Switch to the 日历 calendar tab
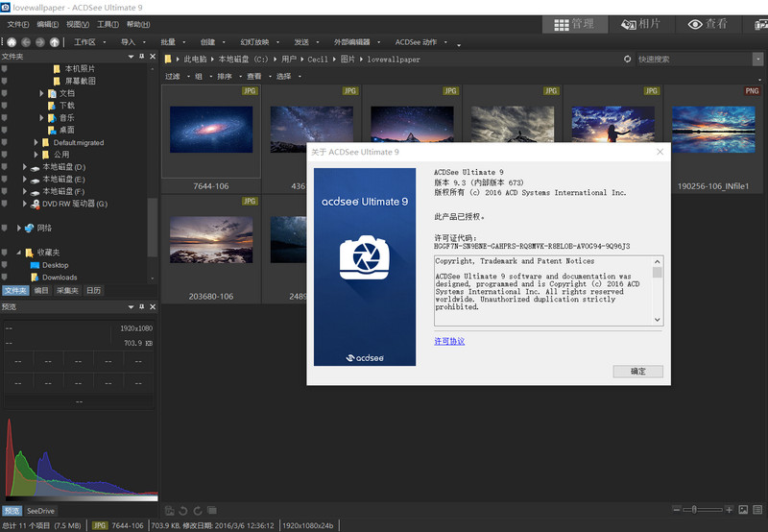 93,290
